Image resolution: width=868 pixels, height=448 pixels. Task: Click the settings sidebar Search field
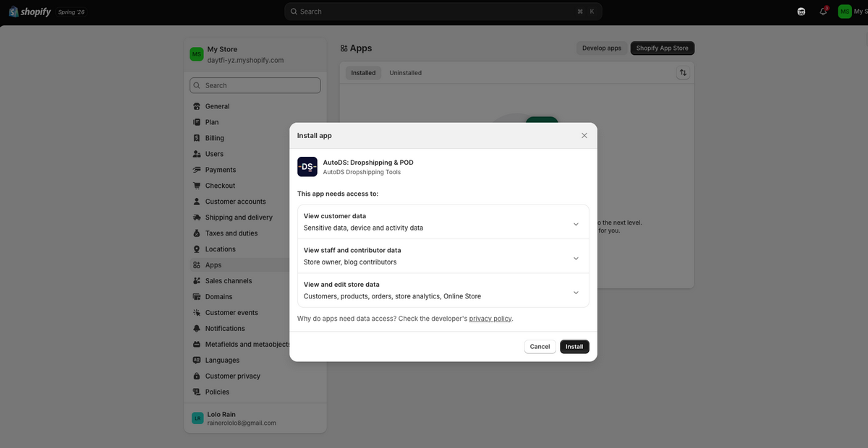[255, 85]
